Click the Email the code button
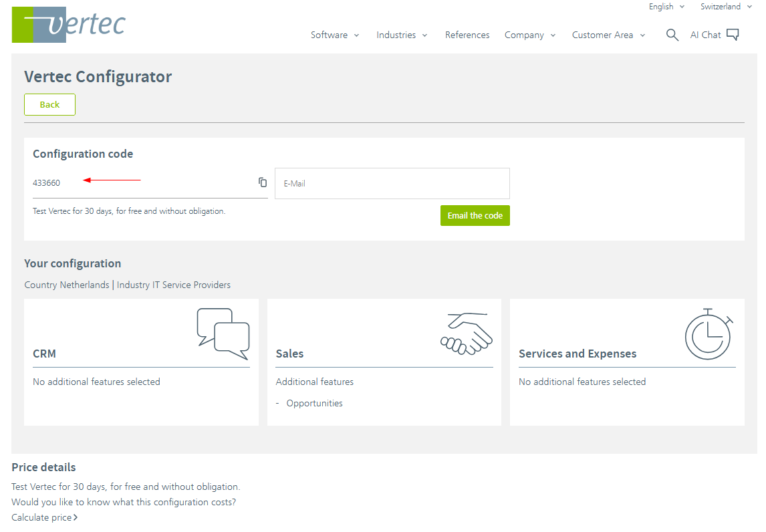The width and height of the screenshot is (766, 532). coord(475,215)
